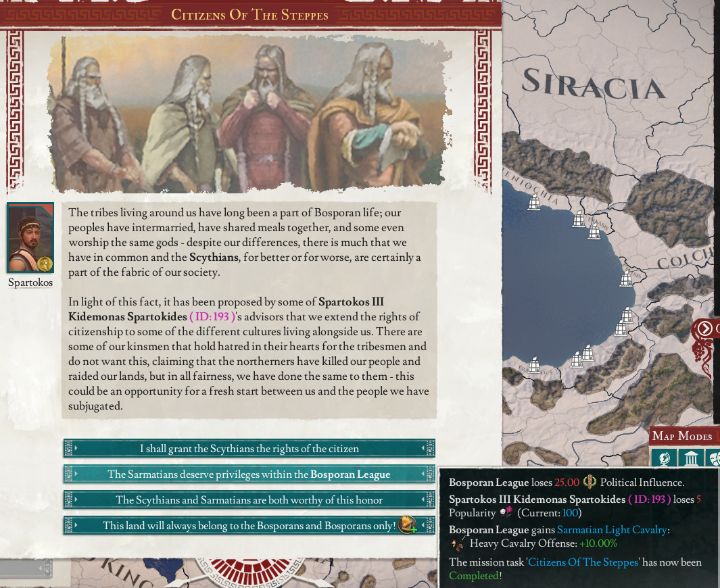Select the globe map mode icon
Image resolution: width=720 pixels, height=588 pixels.
(x=664, y=458)
